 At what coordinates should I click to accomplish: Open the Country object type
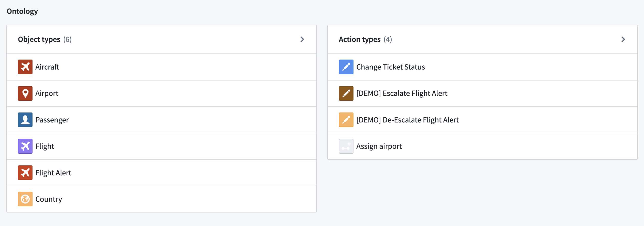(x=162, y=199)
